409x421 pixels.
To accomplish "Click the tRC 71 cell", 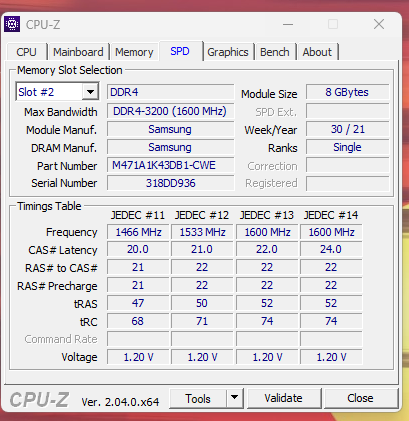I will (202, 321).
